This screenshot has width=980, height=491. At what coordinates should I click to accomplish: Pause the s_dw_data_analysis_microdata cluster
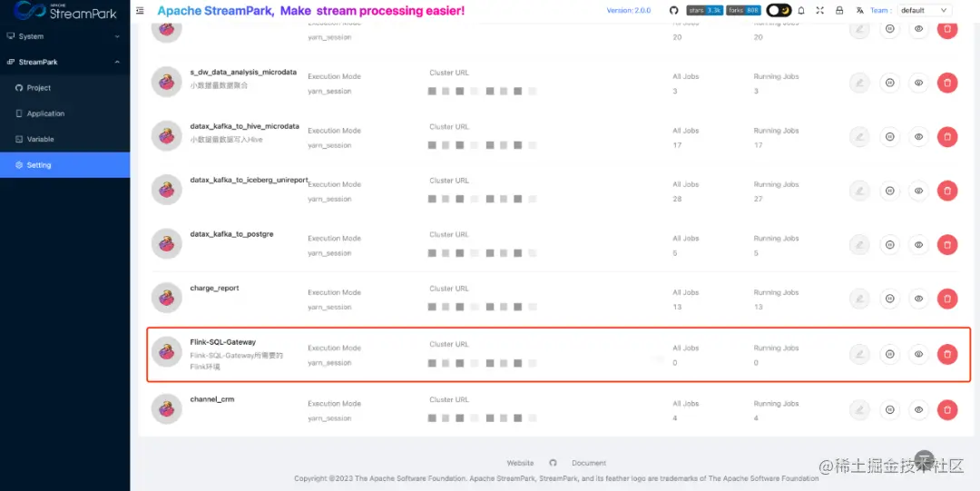[889, 83]
